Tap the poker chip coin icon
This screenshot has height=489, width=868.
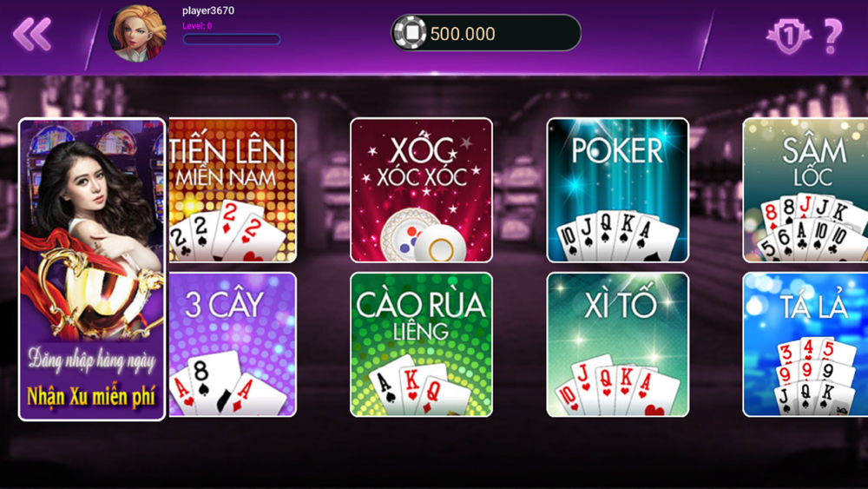(411, 33)
